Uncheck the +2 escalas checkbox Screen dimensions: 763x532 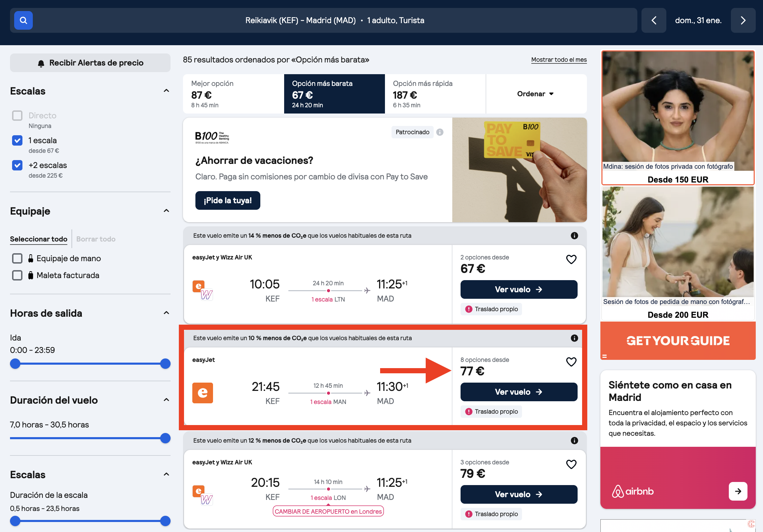pos(17,165)
